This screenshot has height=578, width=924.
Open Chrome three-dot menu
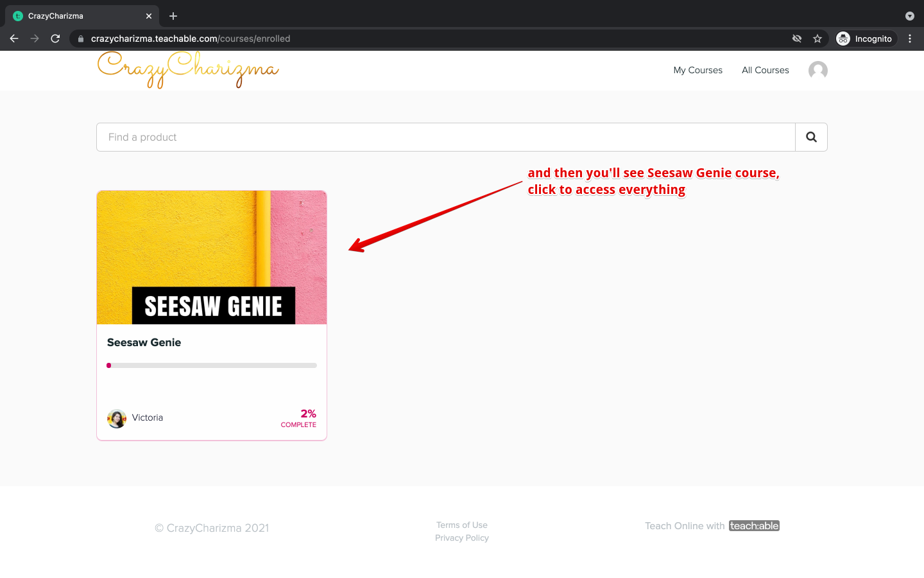[910, 39]
